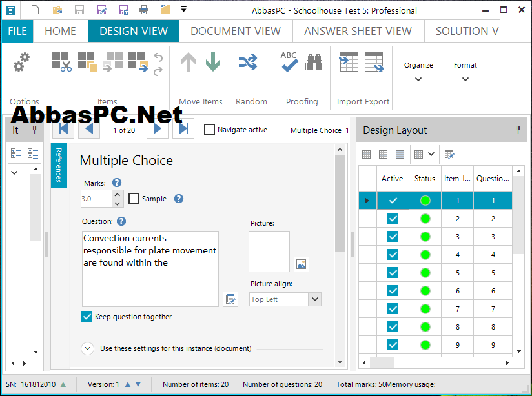
Task: Click the Import table icon
Action: coord(349,62)
